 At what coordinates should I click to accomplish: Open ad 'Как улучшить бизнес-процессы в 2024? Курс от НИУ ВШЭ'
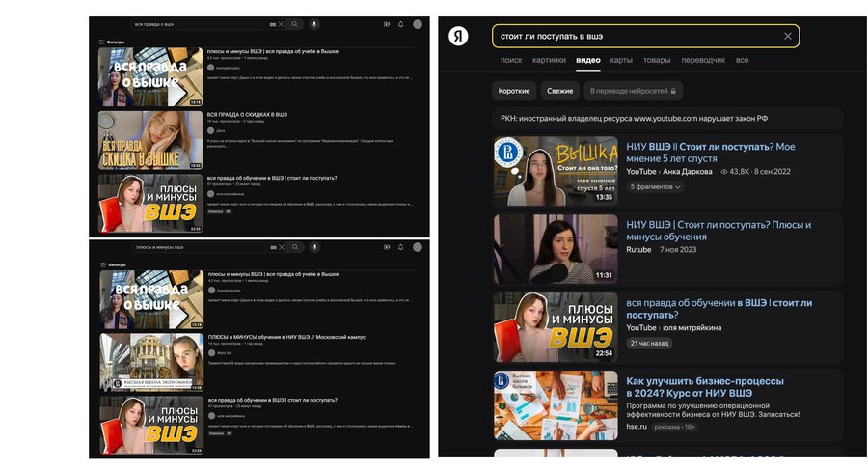pos(705,386)
